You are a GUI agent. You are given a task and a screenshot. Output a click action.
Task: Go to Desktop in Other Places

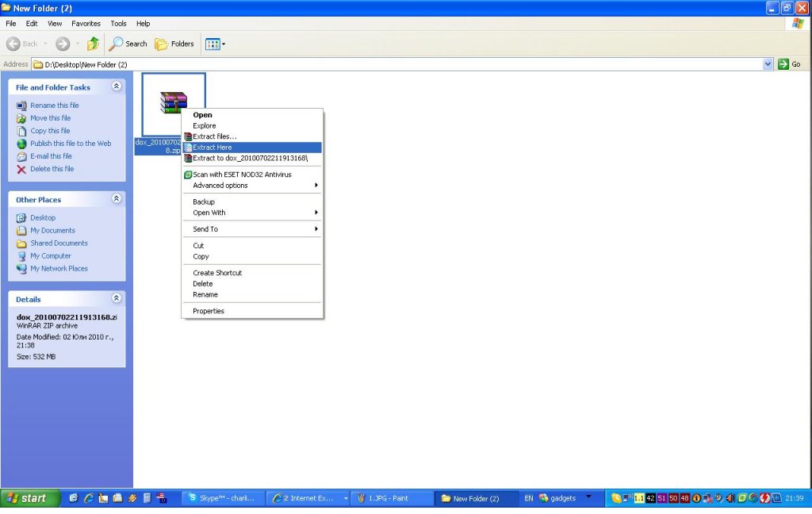tap(43, 217)
